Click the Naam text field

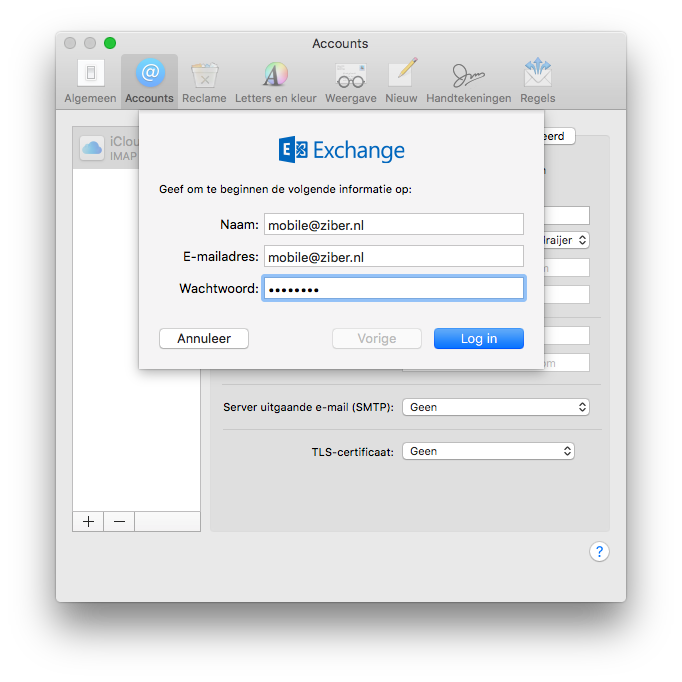(x=394, y=224)
